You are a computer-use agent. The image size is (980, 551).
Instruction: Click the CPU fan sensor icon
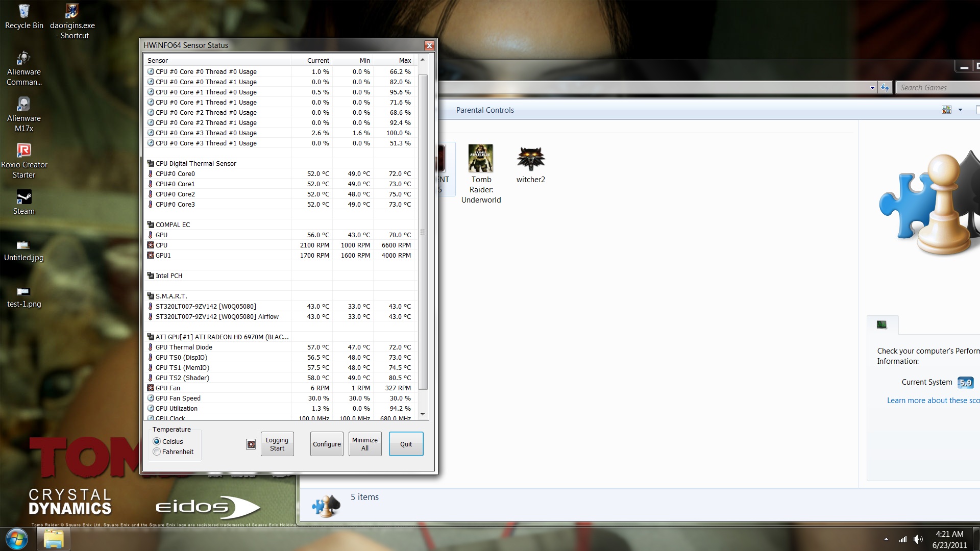pos(151,245)
